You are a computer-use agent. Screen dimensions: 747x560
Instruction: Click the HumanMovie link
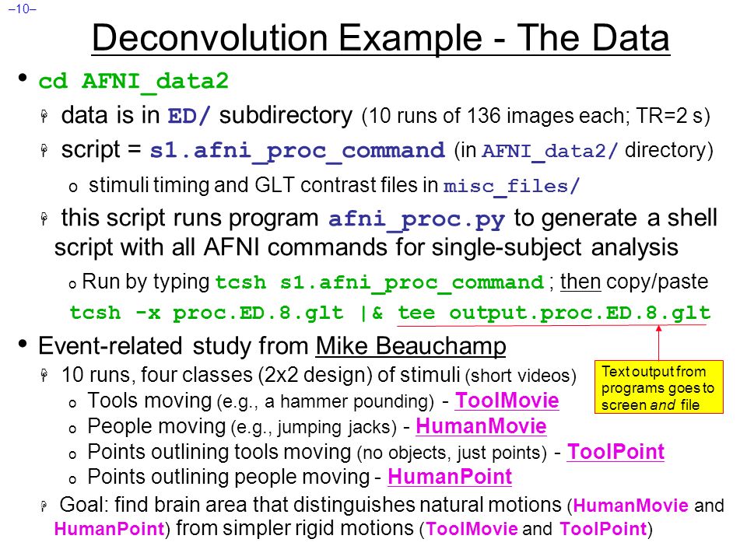click(x=481, y=426)
